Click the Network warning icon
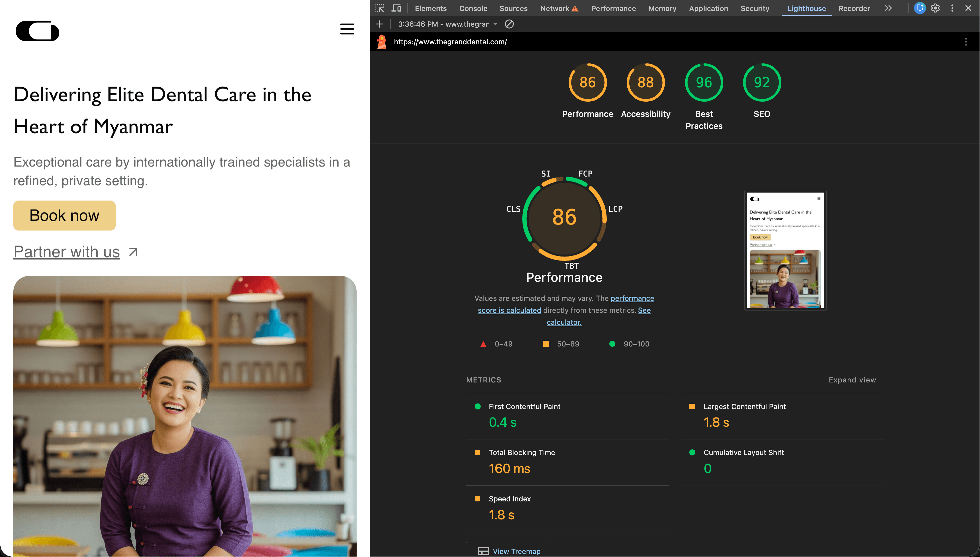The height and width of the screenshot is (557, 980). (574, 8)
